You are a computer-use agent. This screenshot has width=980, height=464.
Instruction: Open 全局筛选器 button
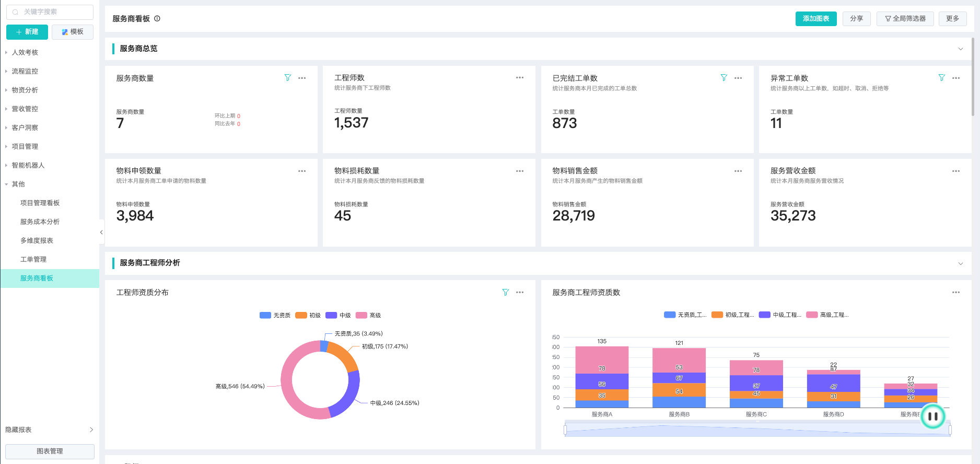point(905,19)
